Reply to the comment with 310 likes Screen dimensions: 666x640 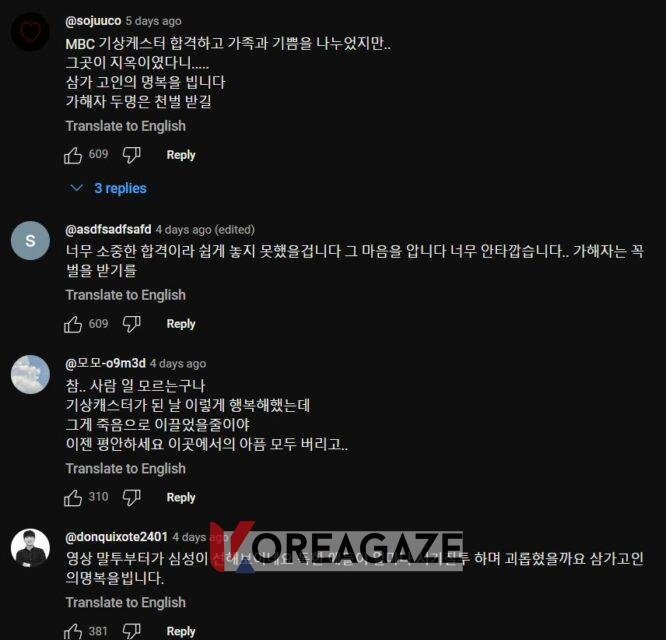pos(181,498)
